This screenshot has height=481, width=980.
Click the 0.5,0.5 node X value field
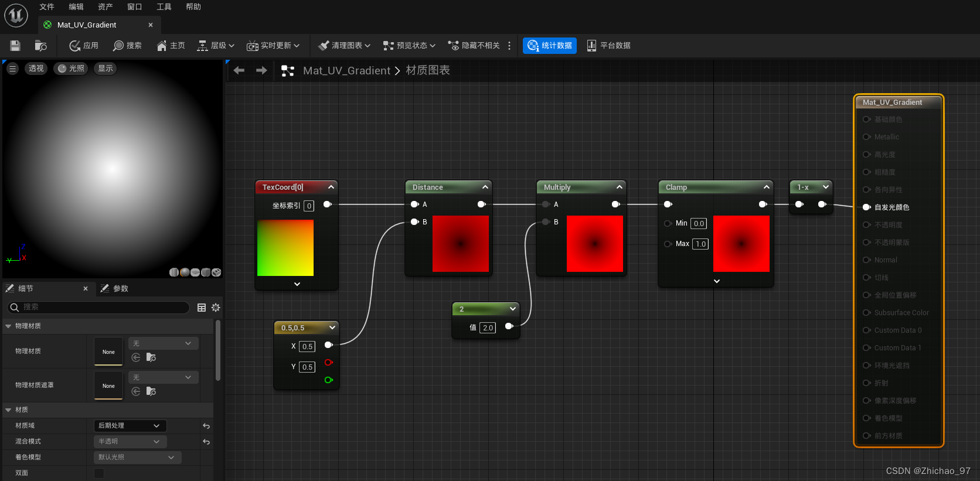pos(307,346)
